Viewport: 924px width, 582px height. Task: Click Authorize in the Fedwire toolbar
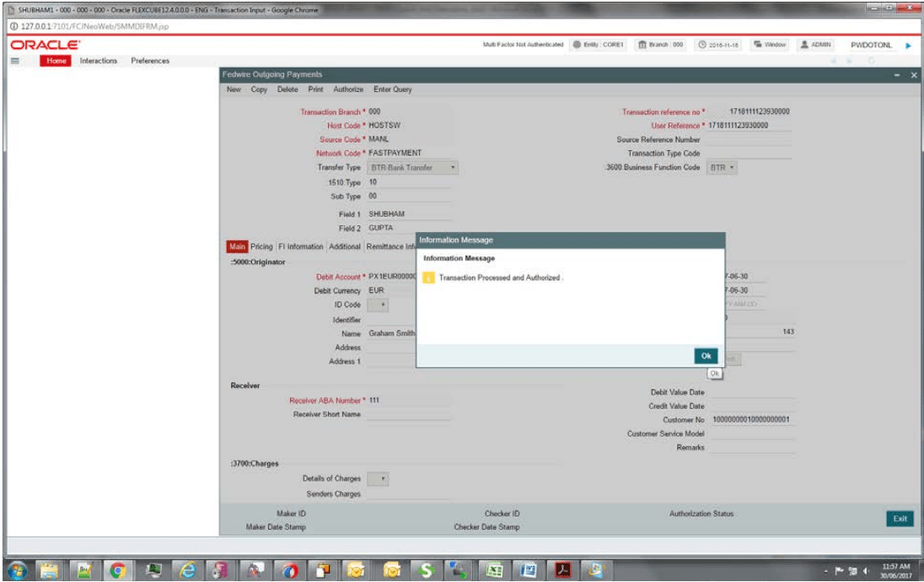click(348, 89)
